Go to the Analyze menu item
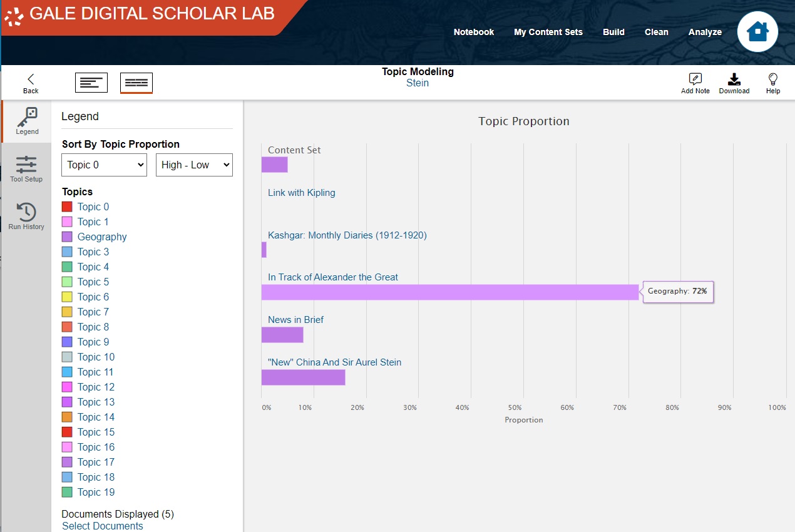The width and height of the screenshot is (795, 532). [705, 32]
